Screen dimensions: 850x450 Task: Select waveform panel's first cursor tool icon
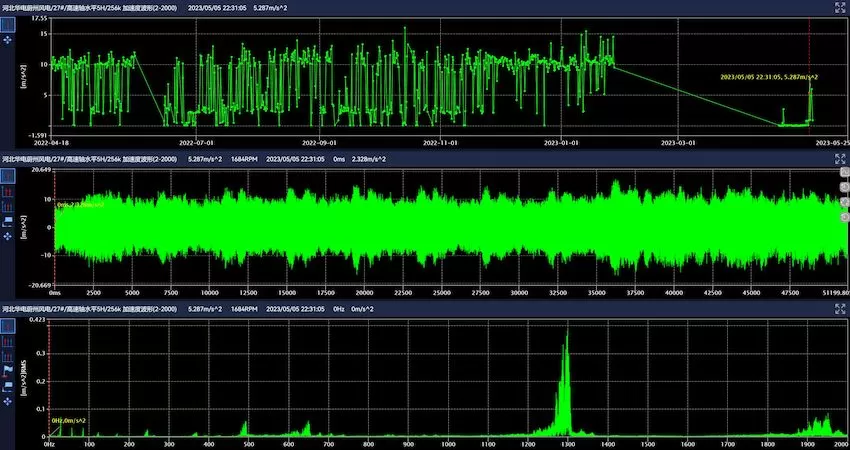tap(9, 176)
